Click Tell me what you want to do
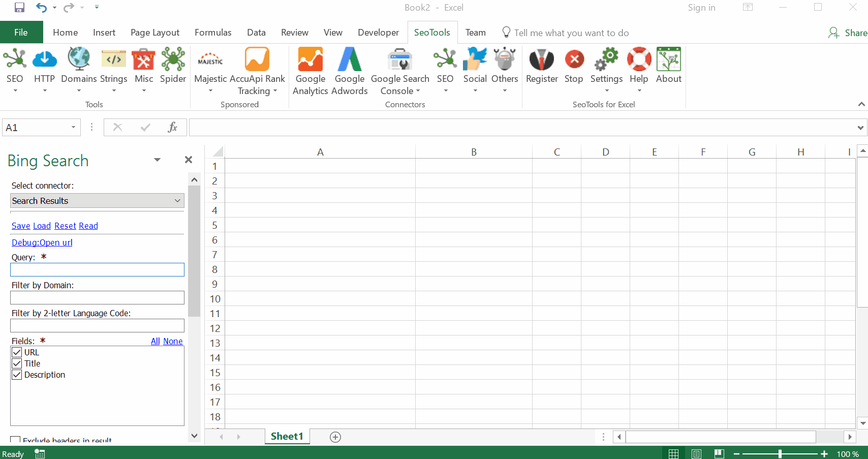Screen dimensions: 868x459 click(571, 33)
